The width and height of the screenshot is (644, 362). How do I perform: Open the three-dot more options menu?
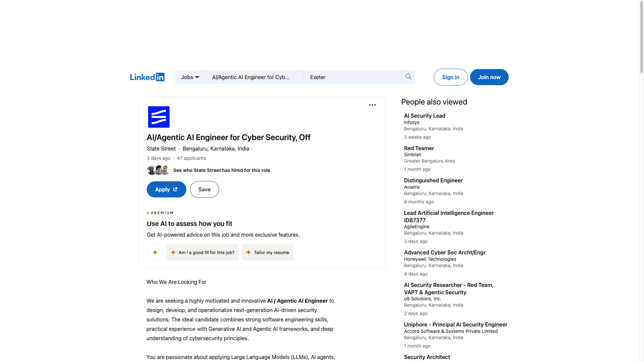click(372, 105)
